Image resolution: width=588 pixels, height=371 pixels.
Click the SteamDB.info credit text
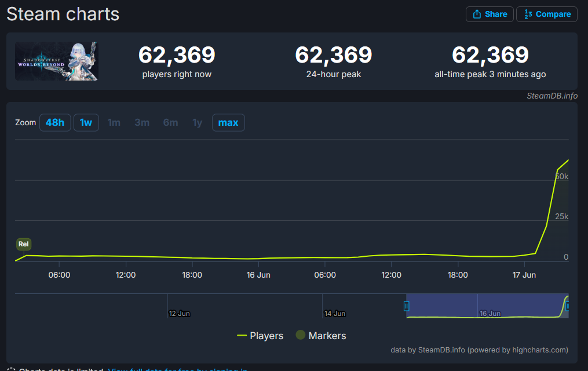click(552, 96)
